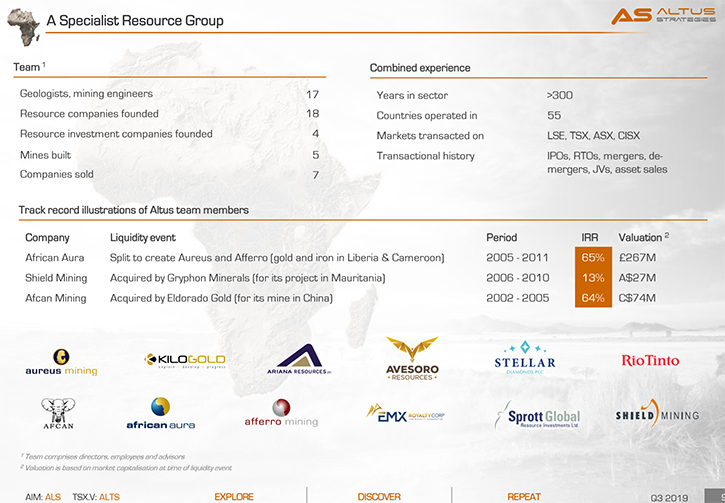Viewport: 725px width, 503px height.
Task: Click the value 55 for countries
Action: [x=554, y=115]
